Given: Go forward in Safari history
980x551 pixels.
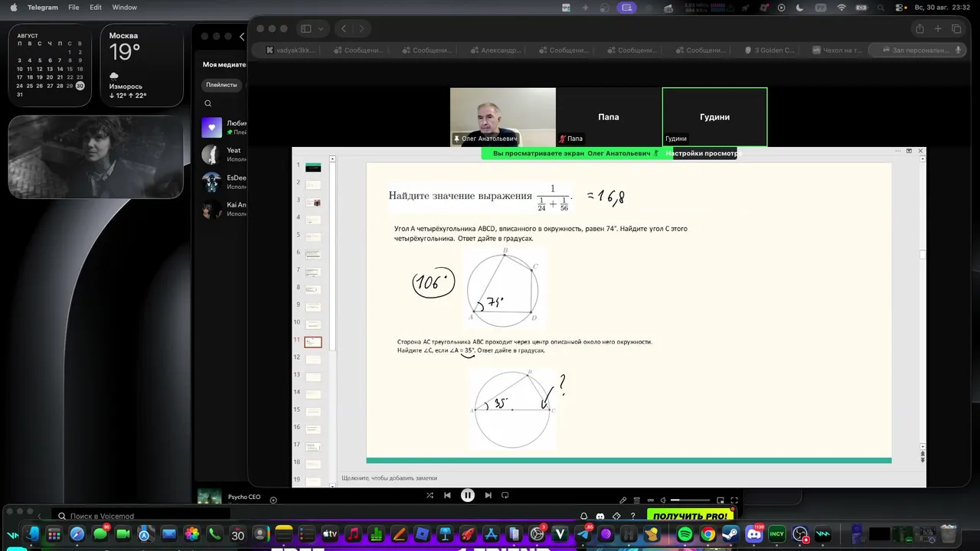Looking at the screenshot, I should (361, 28).
